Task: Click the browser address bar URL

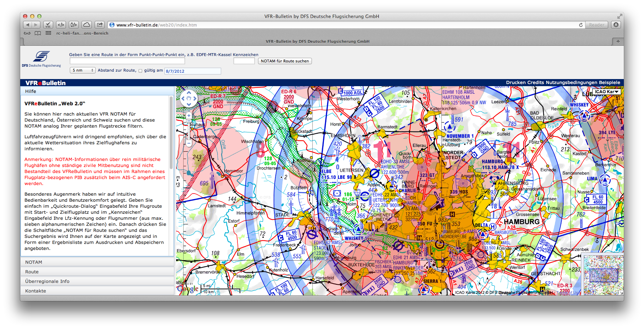Action: [x=157, y=25]
